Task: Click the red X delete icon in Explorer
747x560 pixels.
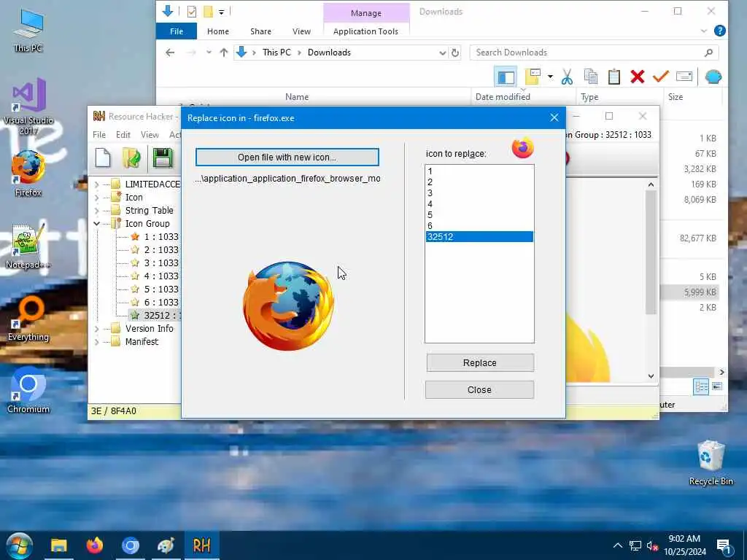Action: pos(638,77)
